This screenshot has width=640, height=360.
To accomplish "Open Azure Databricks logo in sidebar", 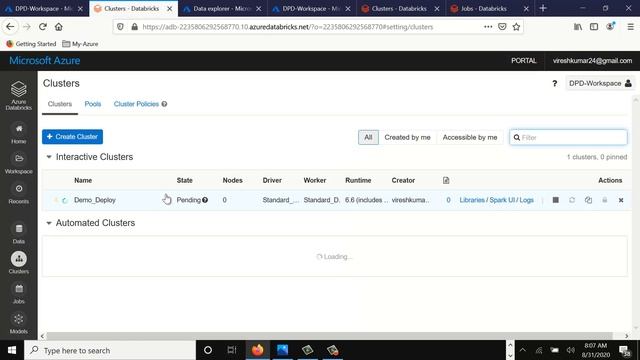I will click(x=18, y=95).
